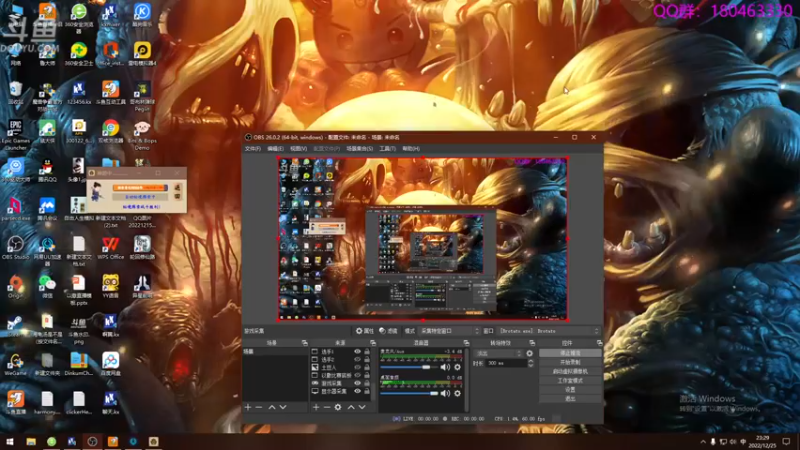Viewport: 800px width, 450px height.
Task: Select 百度网盘 desktop shortcut
Action: pos(110,364)
